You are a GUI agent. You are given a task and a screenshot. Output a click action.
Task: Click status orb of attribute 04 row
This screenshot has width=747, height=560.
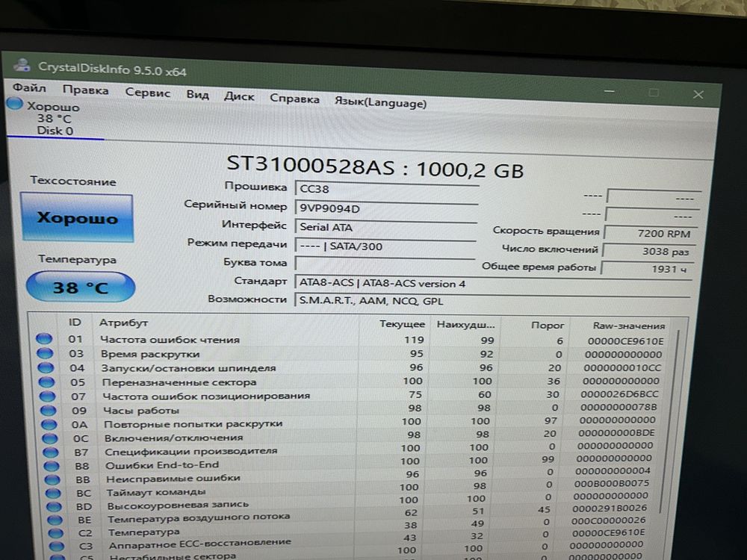[x=46, y=367]
